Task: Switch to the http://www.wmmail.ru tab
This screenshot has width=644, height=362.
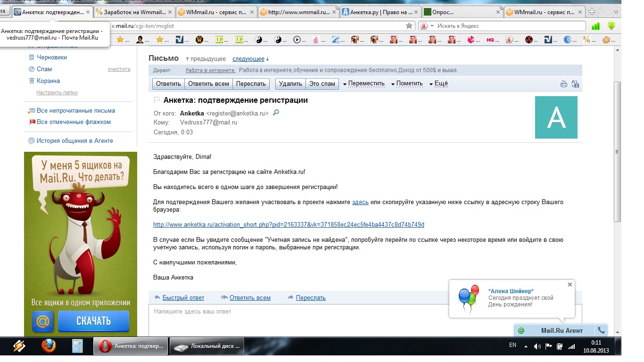Action: 298,12
